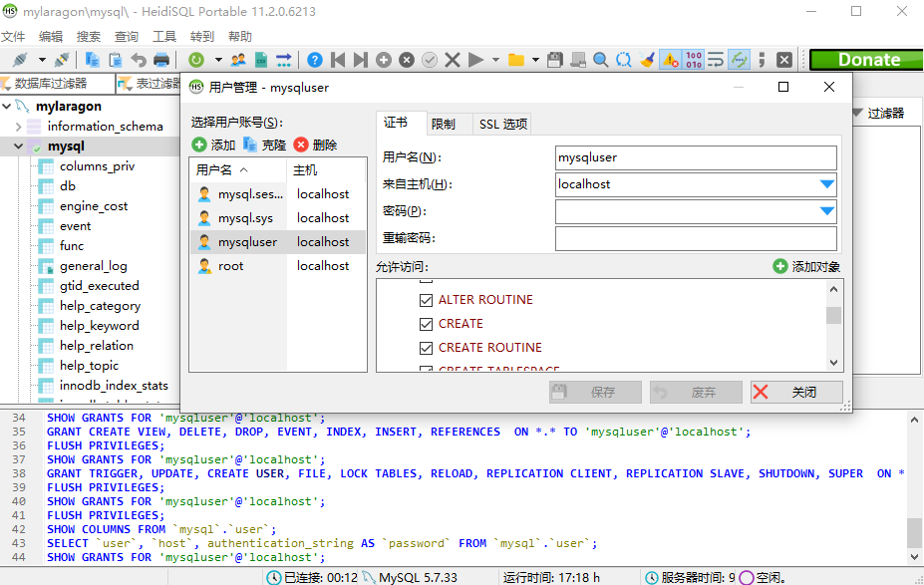The height and width of the screenshot is (585, 924).
Task: Select the mysql.sys user row
Action: tap(277, 218)
